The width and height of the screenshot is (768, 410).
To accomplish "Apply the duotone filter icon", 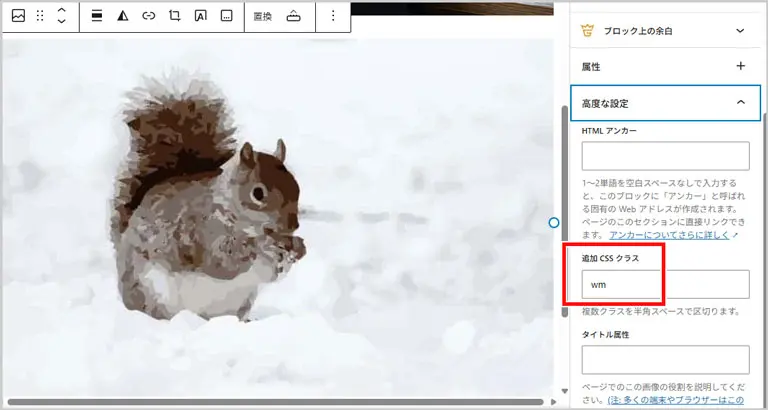I will pyautogui.click(x=123, y=16).
